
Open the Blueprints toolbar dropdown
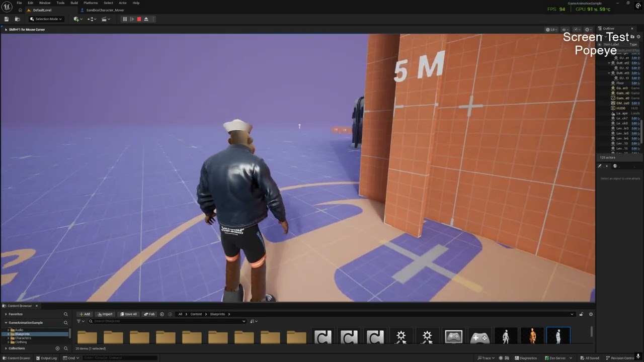tap(92, 19)
